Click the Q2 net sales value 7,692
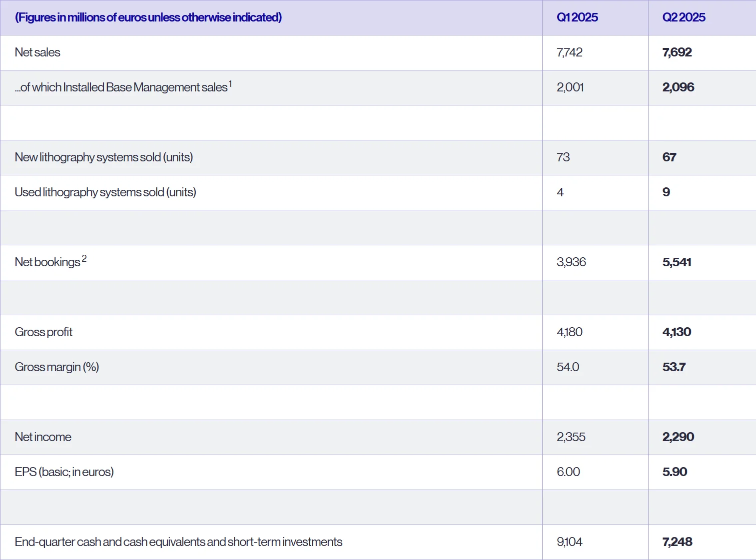The width and height of the screenshot is (756, 560). (677, 52)
